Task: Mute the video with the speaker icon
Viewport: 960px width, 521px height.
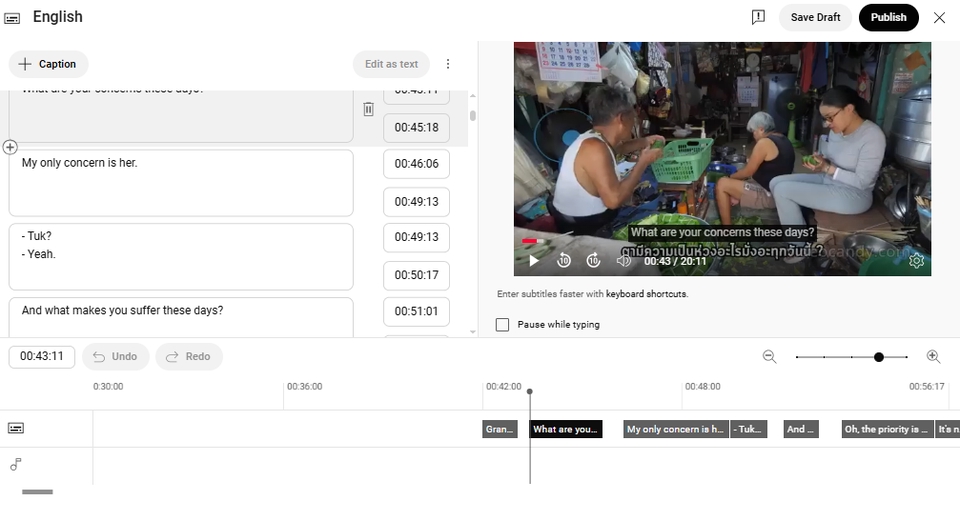Action: click(623, 261)
